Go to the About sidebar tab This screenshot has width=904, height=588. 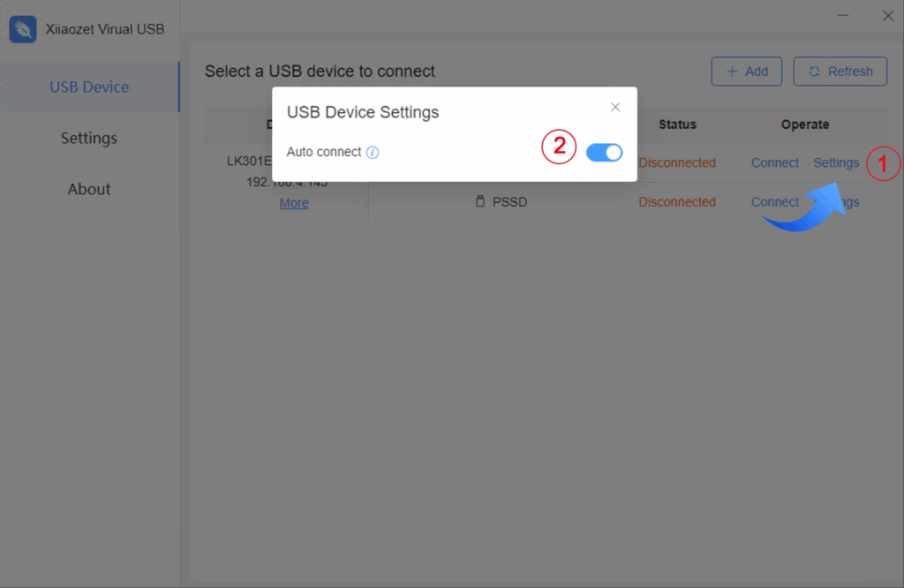pyautogui.click(x=89, y=189)
